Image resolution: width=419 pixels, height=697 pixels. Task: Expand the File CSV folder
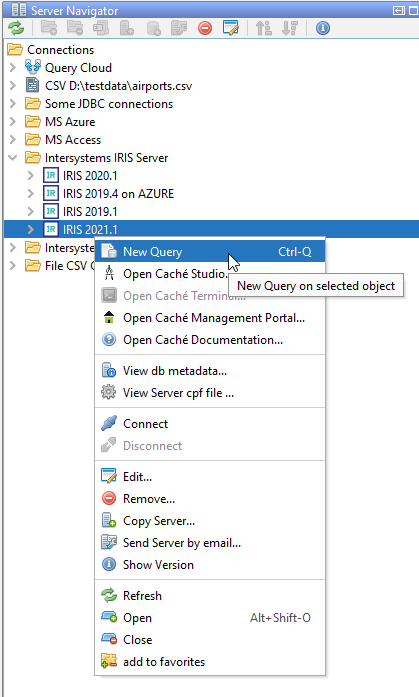click(13, 265)
